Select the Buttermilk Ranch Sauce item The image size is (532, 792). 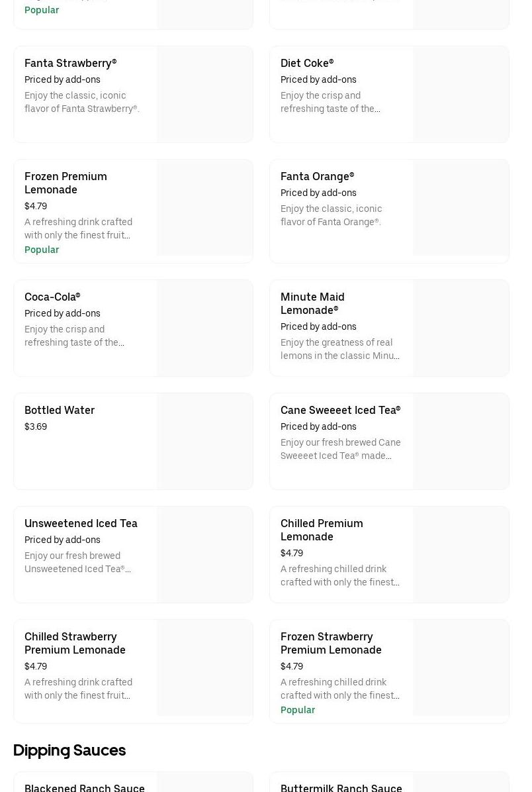(x=341, y=787)
